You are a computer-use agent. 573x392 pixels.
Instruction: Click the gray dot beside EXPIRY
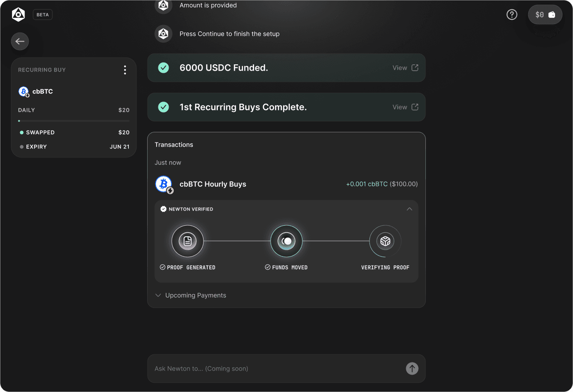pyautogui.click(x=21, y=147)
